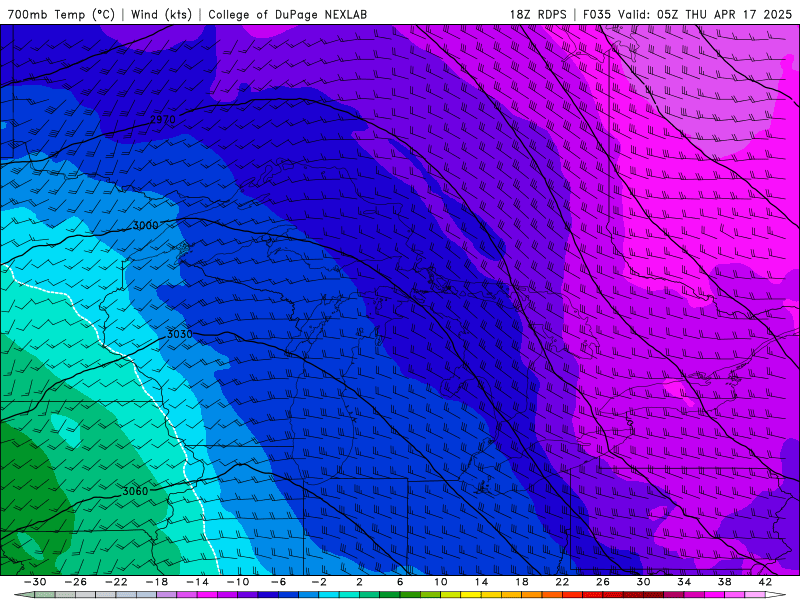Click the "F035" forecast hour text
This screenshot has width=800, height=600.
[596, 14]
